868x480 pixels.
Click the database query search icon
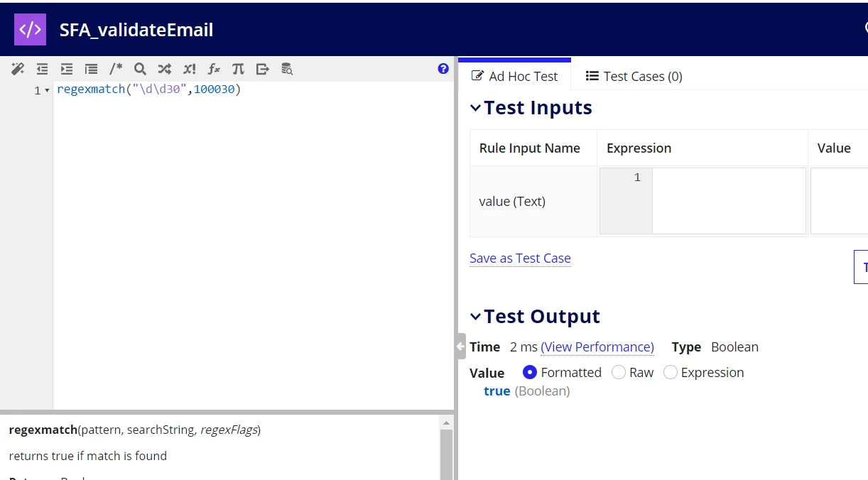(287, 69)
